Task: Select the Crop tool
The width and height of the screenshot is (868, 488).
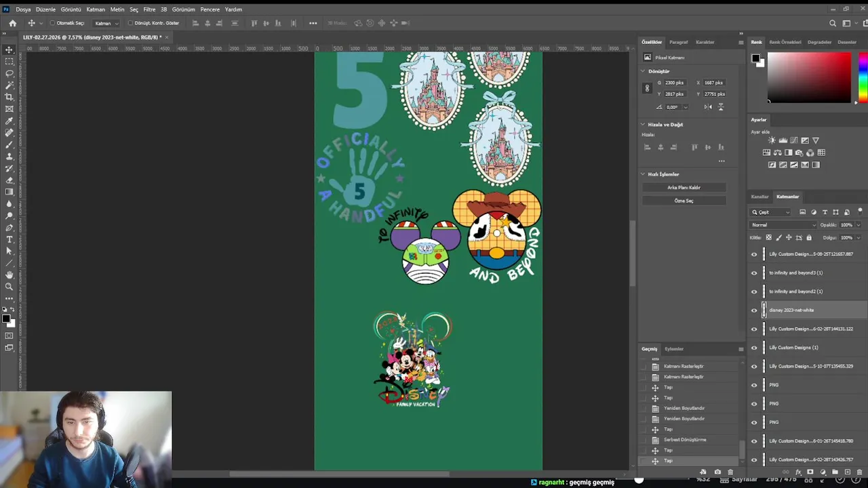Action: [x=9, y=97]
